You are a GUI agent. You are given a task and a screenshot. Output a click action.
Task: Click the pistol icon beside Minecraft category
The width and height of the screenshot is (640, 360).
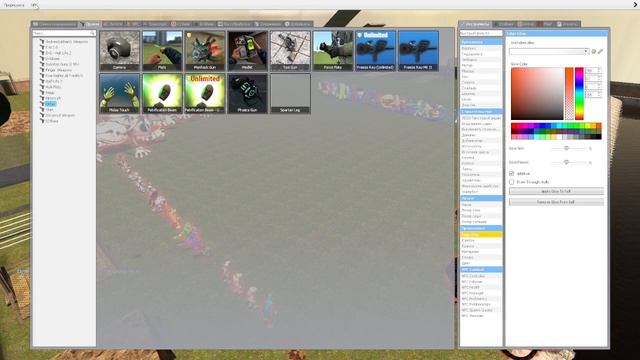(42, 98)
